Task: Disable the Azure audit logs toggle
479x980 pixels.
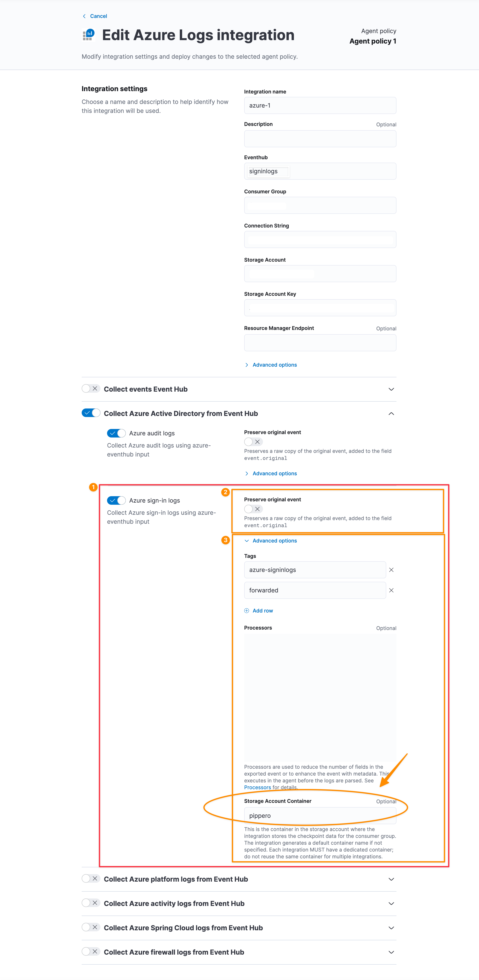Action: pos(116,433)
